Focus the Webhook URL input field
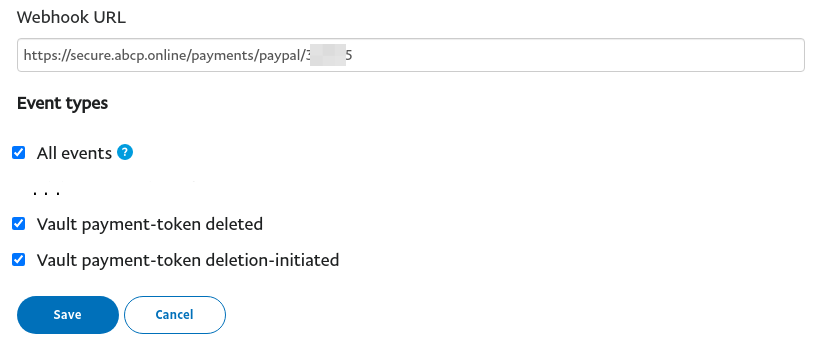Screen dimensions: 827x360 pos(411,55)
